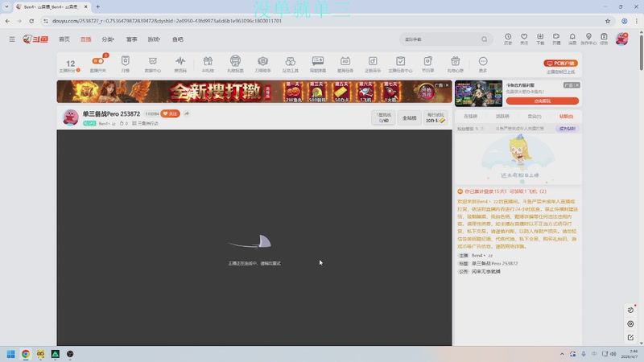Open the 正版音乐 music icon
Image resolution: width=644 pixels, height=362 pixels.
click(373, 64)
